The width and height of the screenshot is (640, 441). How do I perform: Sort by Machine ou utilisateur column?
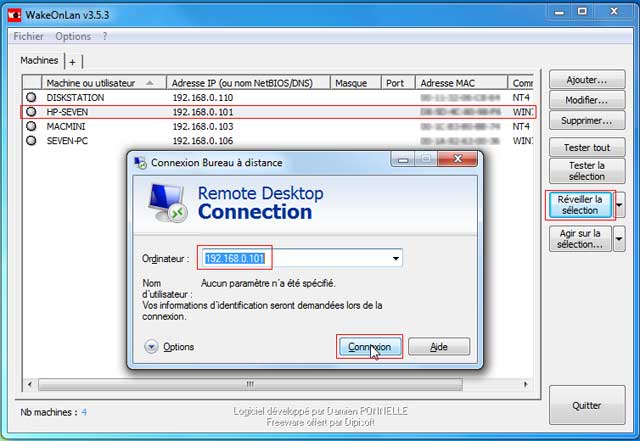pos(104,83)
